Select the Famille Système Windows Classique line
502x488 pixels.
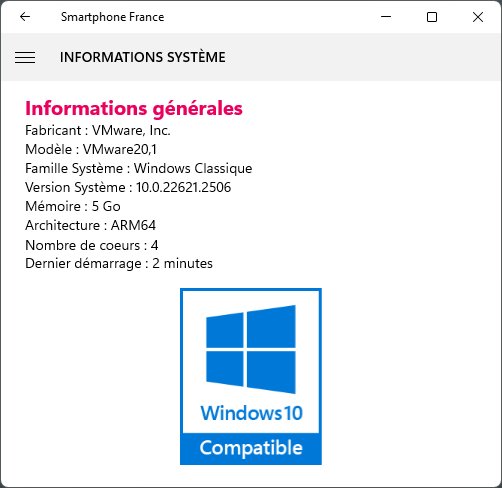139,169
